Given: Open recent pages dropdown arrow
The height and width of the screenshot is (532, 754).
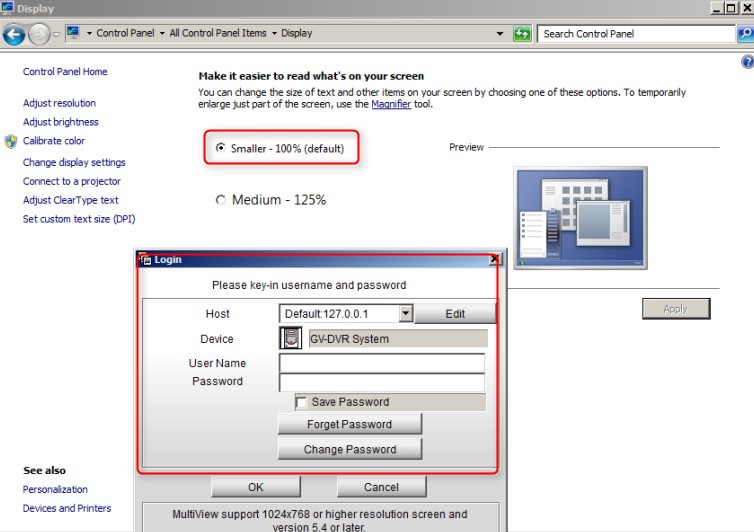Looking at the screenshot, I should 56,34.
